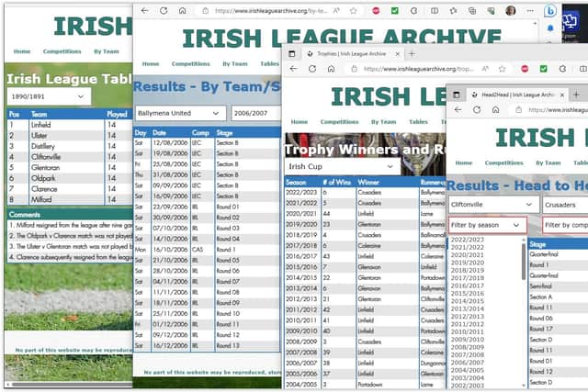
Task: Open the green checkmark extension in the Results By Team window
Action: click(x=394, y=11)
